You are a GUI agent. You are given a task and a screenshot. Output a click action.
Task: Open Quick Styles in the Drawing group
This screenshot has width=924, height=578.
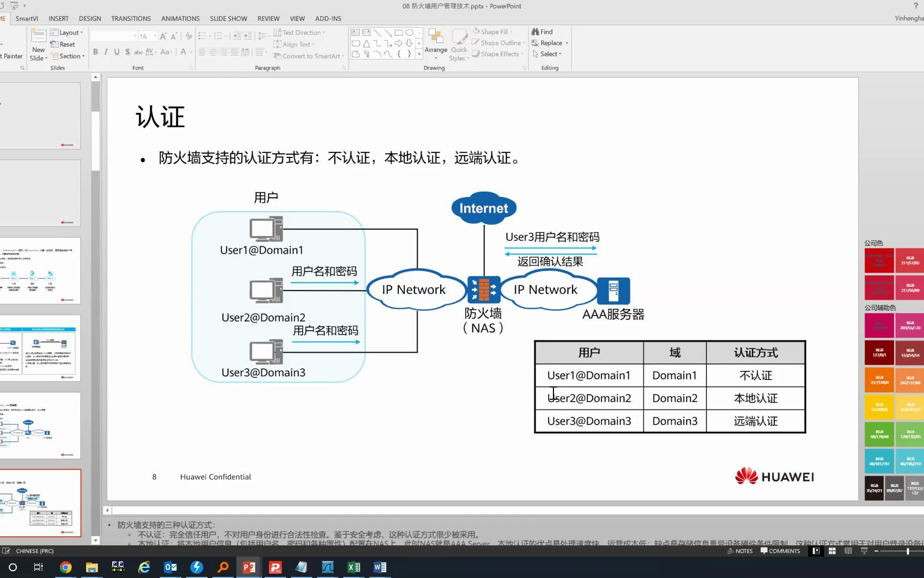[x=459, y=44]
